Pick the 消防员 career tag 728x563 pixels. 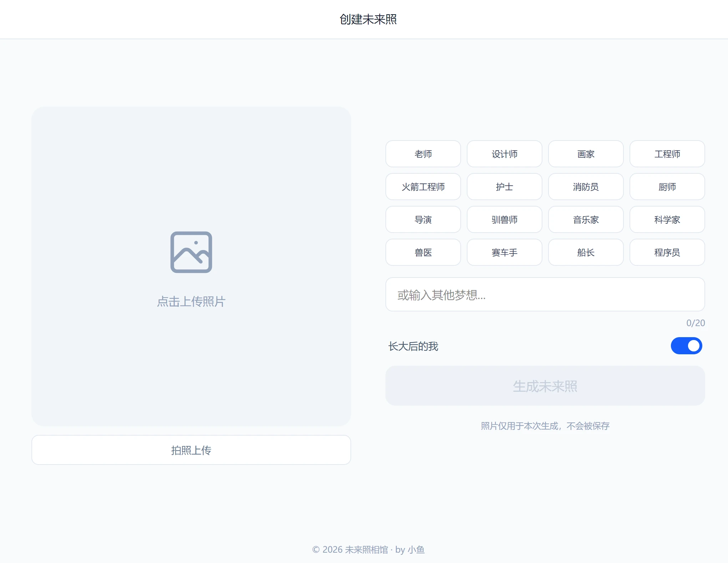pyautogui.click(x=586, y=187)
